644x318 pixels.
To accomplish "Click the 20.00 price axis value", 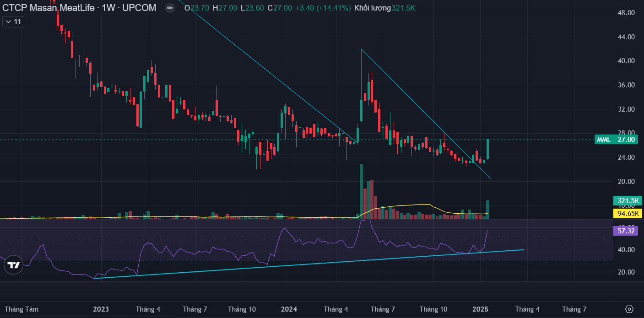I will [x=625, y=182].
